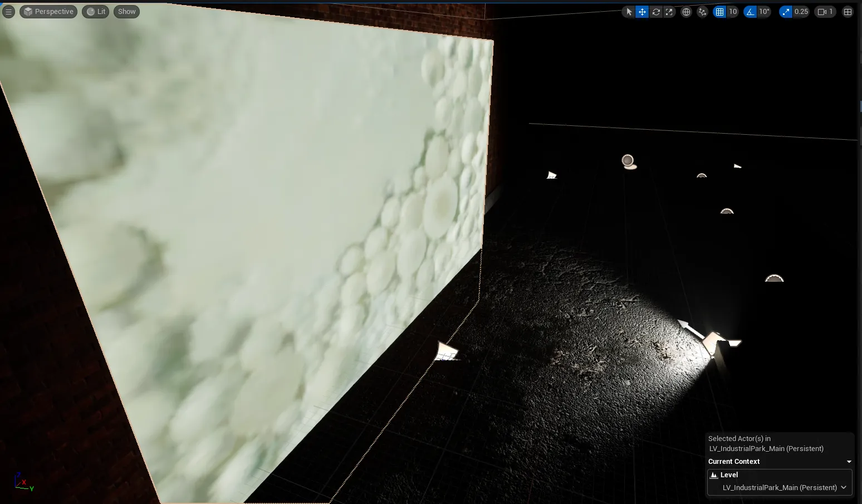This screenshot has width=862, height=504.
Task: Expand the Current Context section arrow
Action: pos(849,462)
